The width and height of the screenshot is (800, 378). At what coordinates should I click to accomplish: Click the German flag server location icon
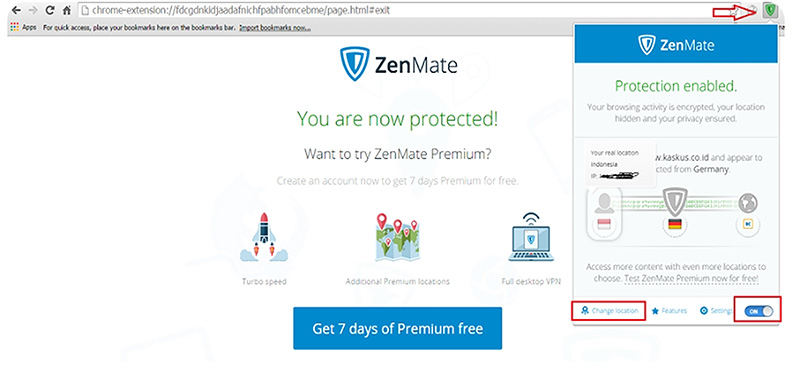click(x=674, y=223)
